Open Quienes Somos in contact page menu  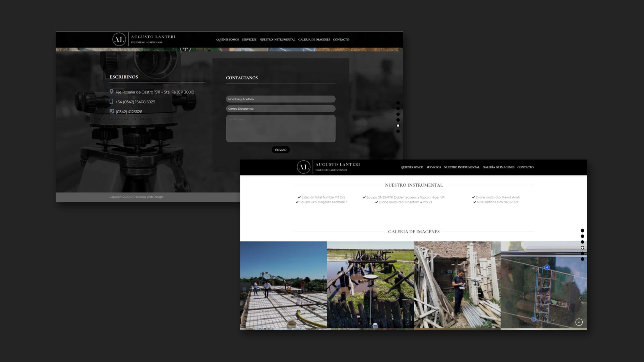pos(227,40)
